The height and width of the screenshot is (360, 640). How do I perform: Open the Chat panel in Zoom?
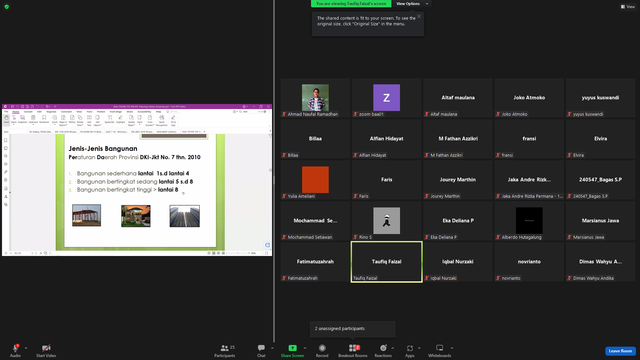click(x=261, y=350)
